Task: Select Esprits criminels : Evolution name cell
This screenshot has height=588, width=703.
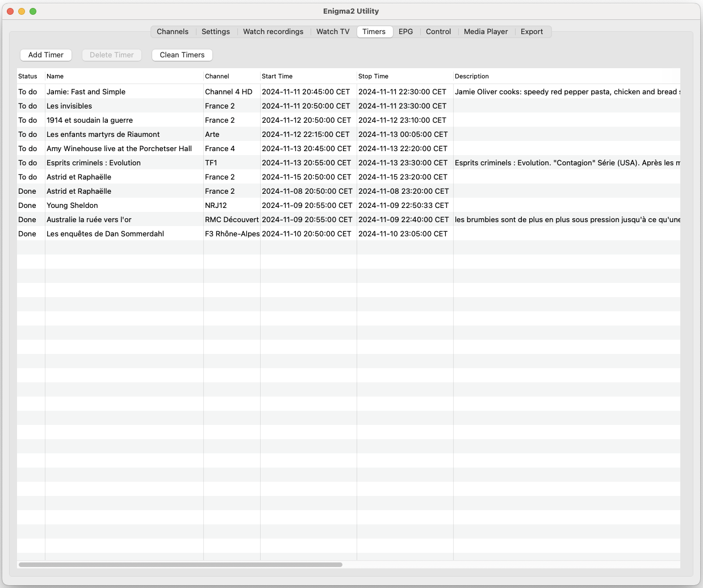Action: pos(124,162)
